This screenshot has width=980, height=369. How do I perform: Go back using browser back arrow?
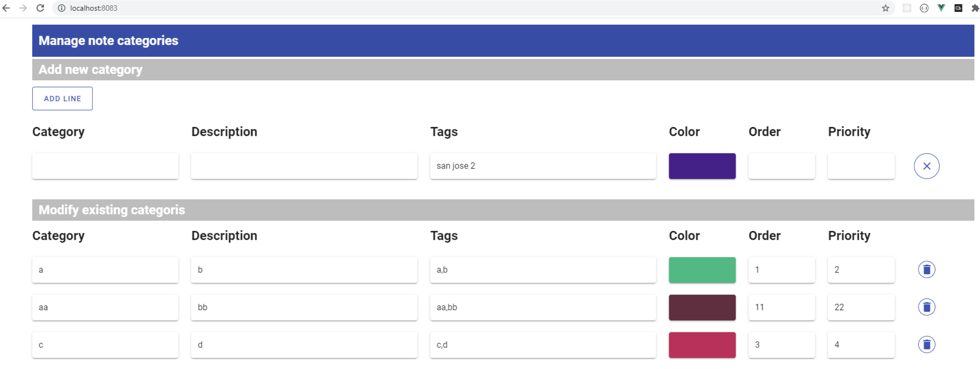pyautogui.click(x=7, y=8)
